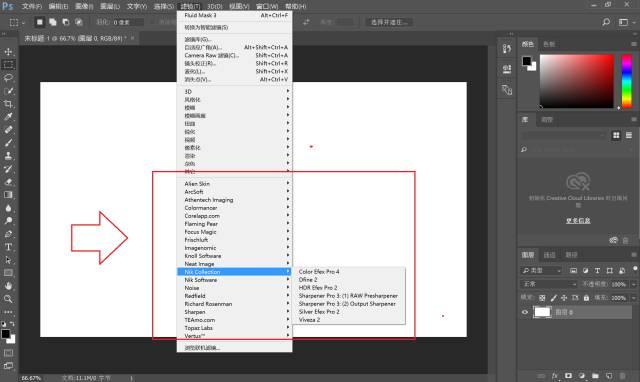Click the new group folder icon
The height and width of the screenshot is (382, 640).
click(595, 375)
